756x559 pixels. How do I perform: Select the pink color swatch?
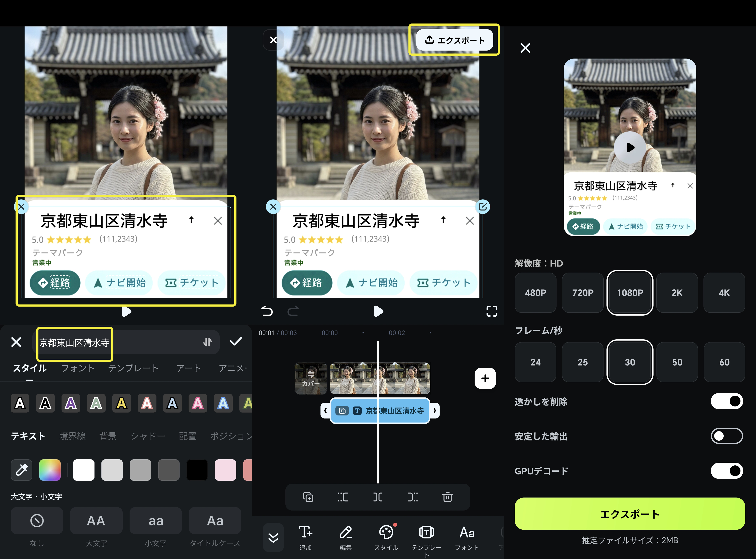(x=225, y=470)
